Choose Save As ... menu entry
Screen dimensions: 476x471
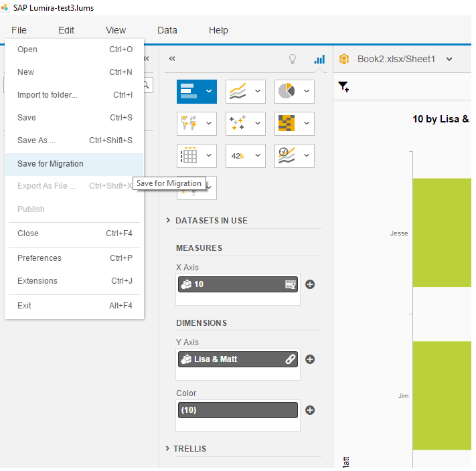[74, 140]
